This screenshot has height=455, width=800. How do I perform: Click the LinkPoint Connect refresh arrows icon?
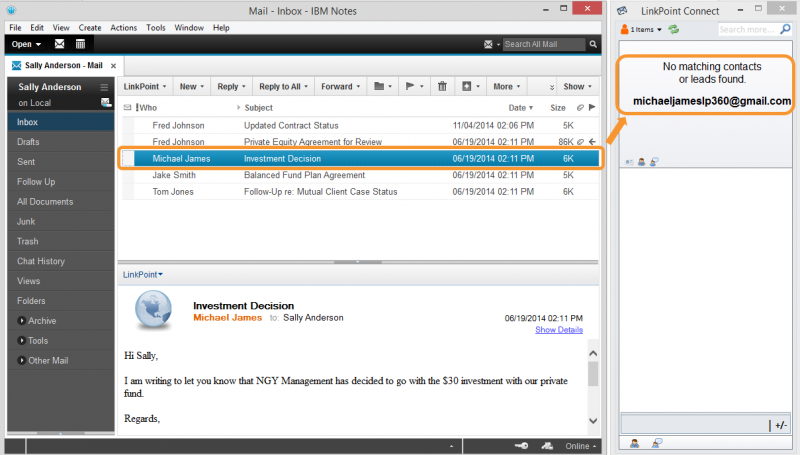[x=674, y=30]
